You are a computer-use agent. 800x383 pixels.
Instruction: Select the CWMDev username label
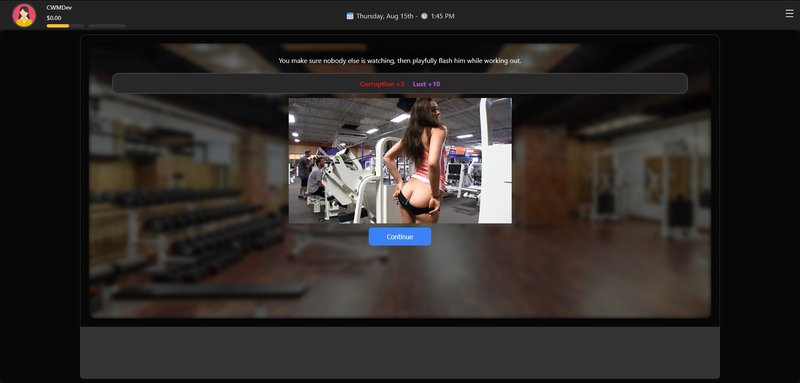click(x=59, y=8)
